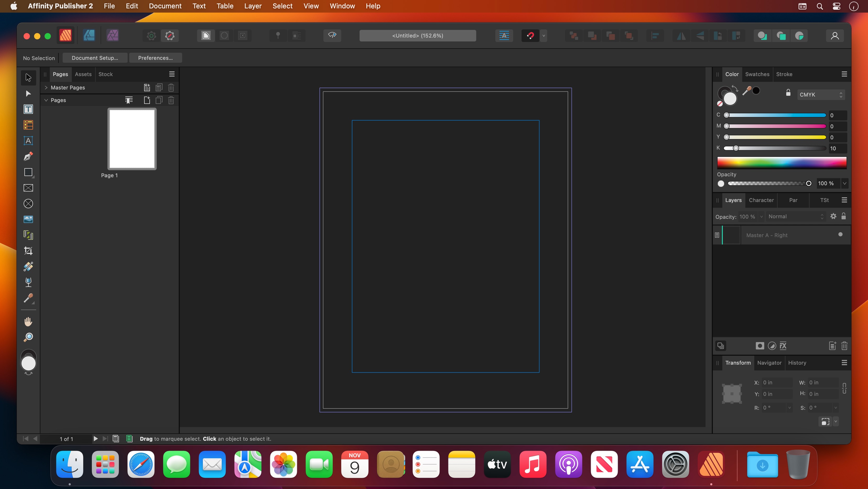Screen dimensions: 868x489
Task: Click the Document Setup button
Action: 95,58
